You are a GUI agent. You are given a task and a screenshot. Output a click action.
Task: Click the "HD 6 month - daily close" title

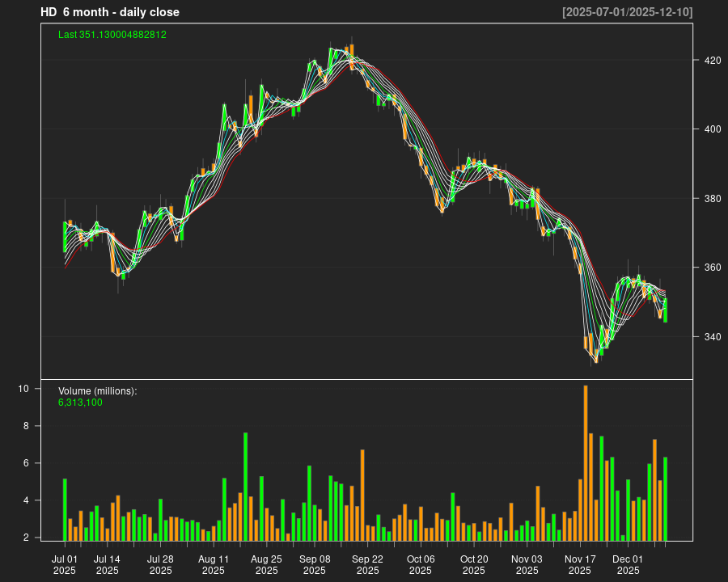click(110, 12)
